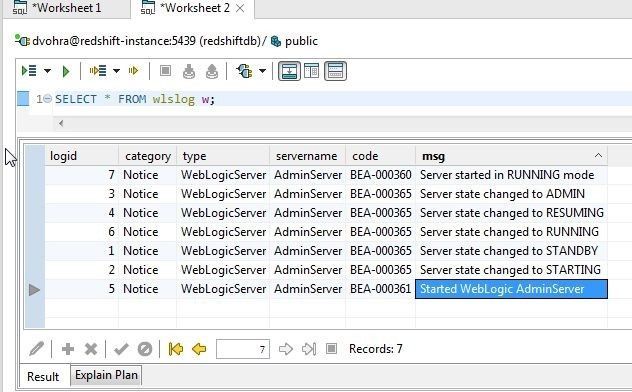Click AdminServer cell in logid 4 row
This screenshot has width=632, height=392.
coord(307,213)
